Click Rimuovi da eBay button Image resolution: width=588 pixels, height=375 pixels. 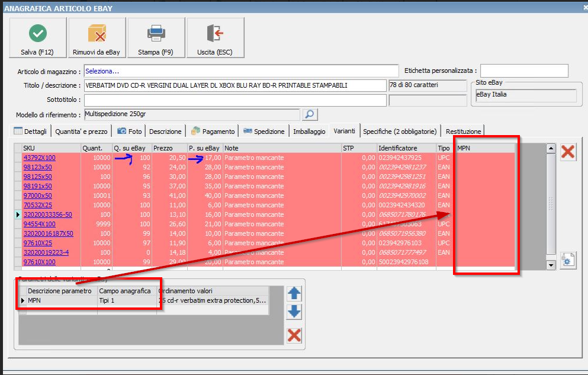[x=97, y=38]
